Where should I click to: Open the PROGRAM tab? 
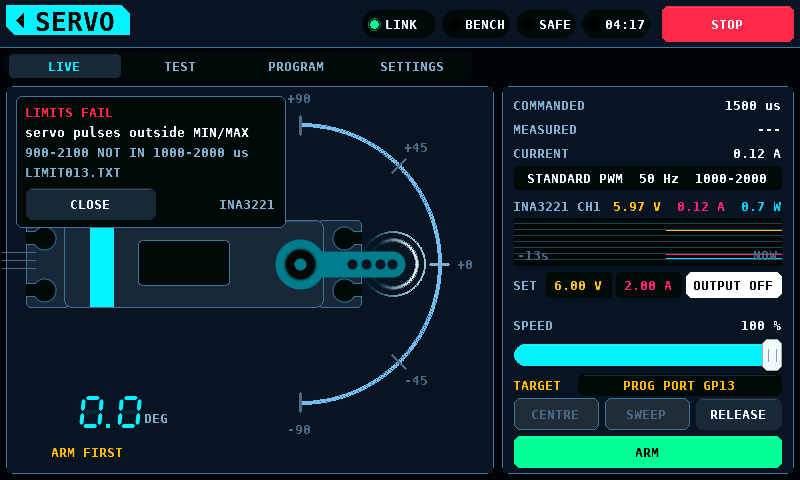coord(296,66)
